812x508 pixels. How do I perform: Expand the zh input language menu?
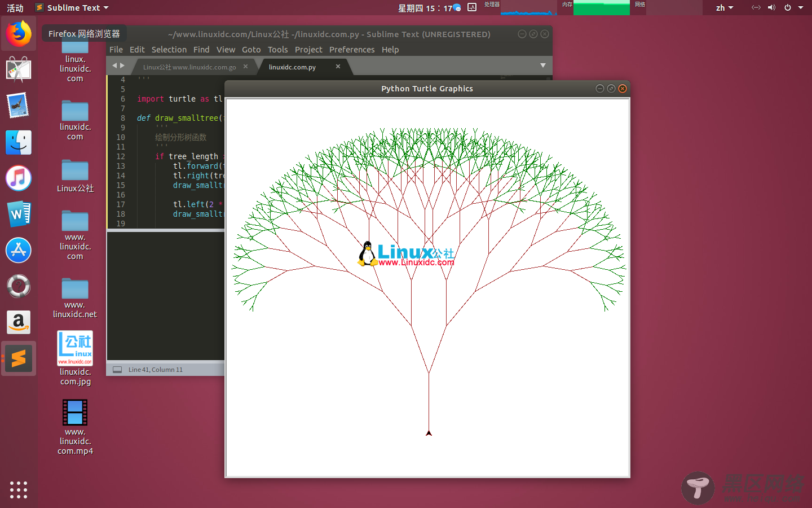coord(725,8)
